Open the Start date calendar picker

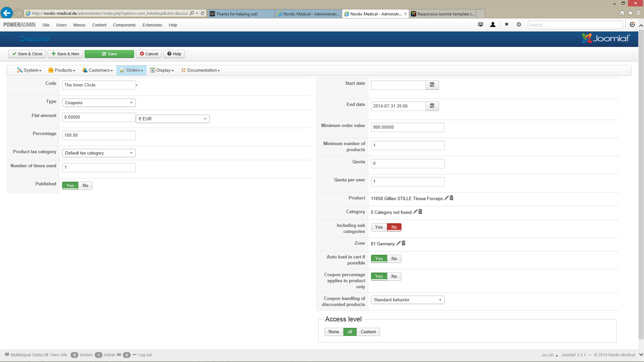click(432, 85)
